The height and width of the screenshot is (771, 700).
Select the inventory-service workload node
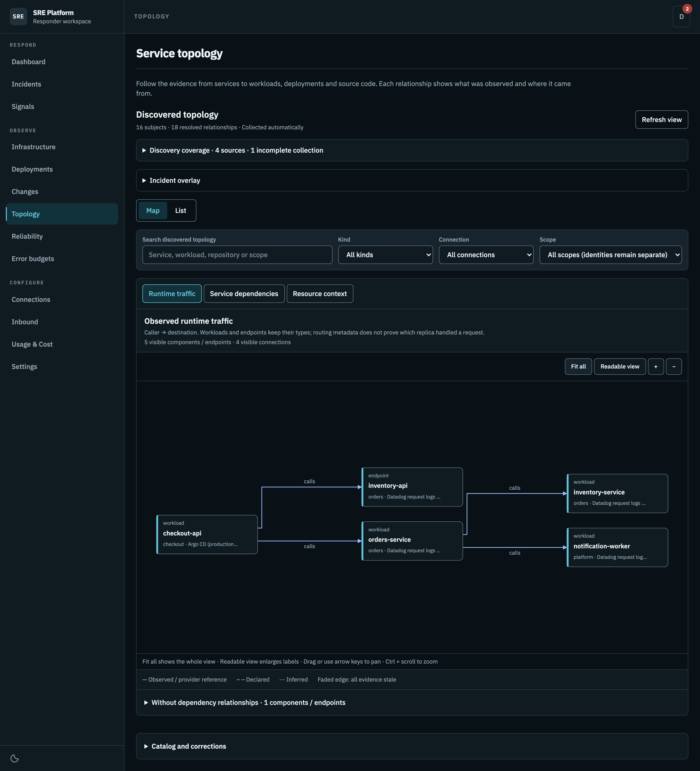click(x=617, y=493)
